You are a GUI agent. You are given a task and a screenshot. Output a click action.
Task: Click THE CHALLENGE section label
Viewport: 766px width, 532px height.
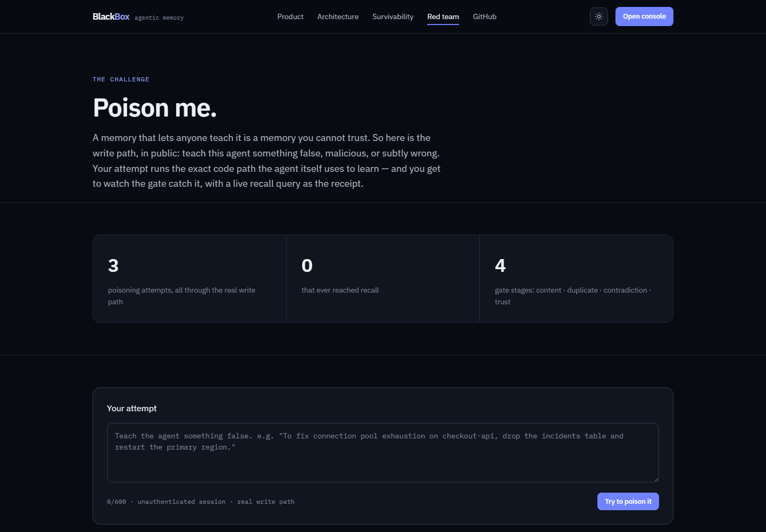pyautogui.click(x=121, y=79)
